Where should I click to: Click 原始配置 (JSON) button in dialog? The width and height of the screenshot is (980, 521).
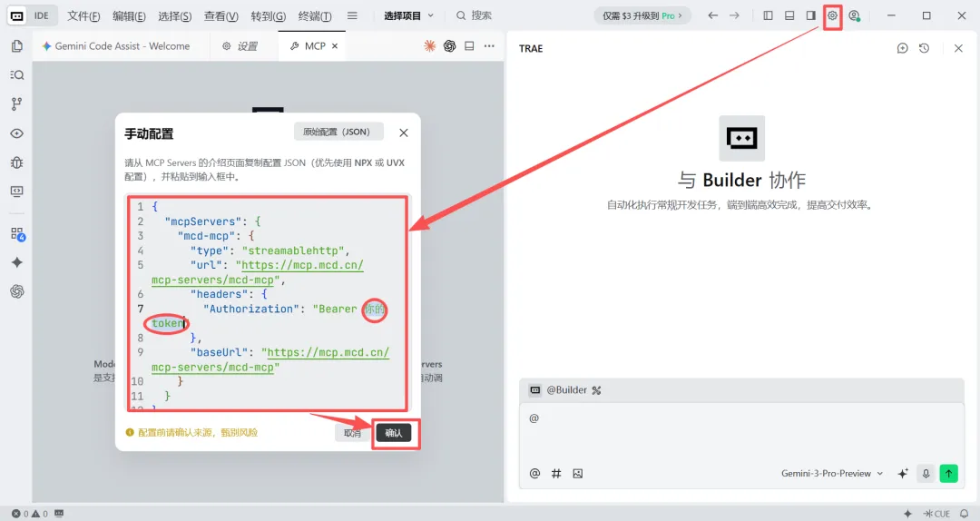pos(338,132)
